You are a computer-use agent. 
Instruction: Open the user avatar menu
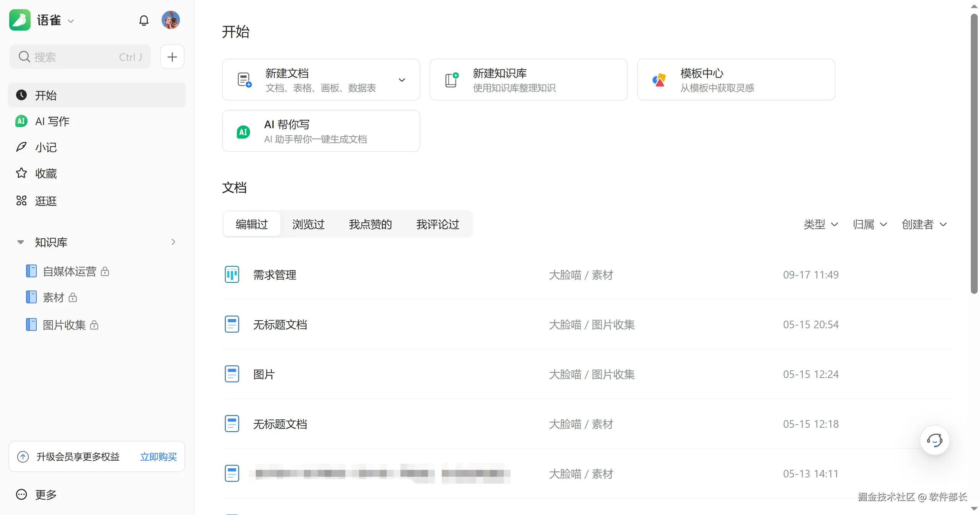[170, 20]
